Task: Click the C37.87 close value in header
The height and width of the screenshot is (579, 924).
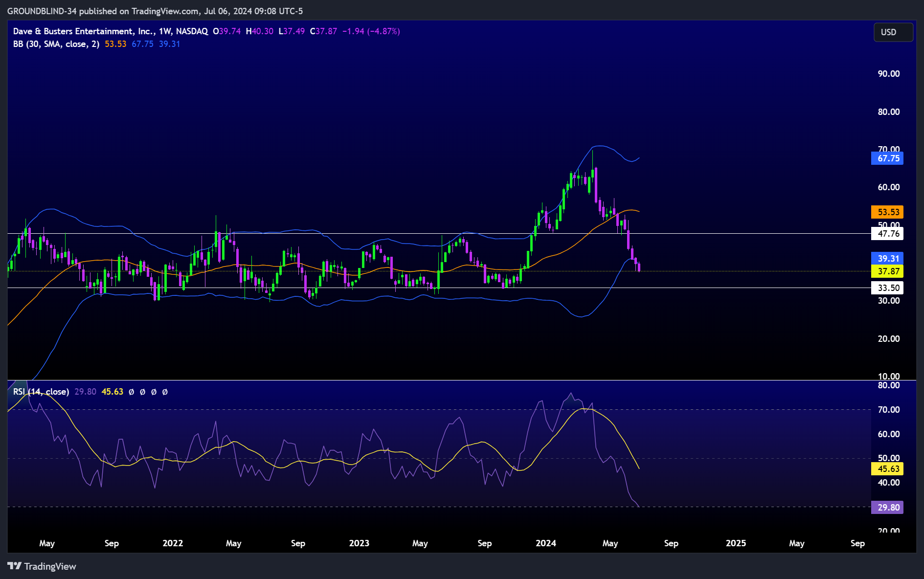Action: point(323,31)
